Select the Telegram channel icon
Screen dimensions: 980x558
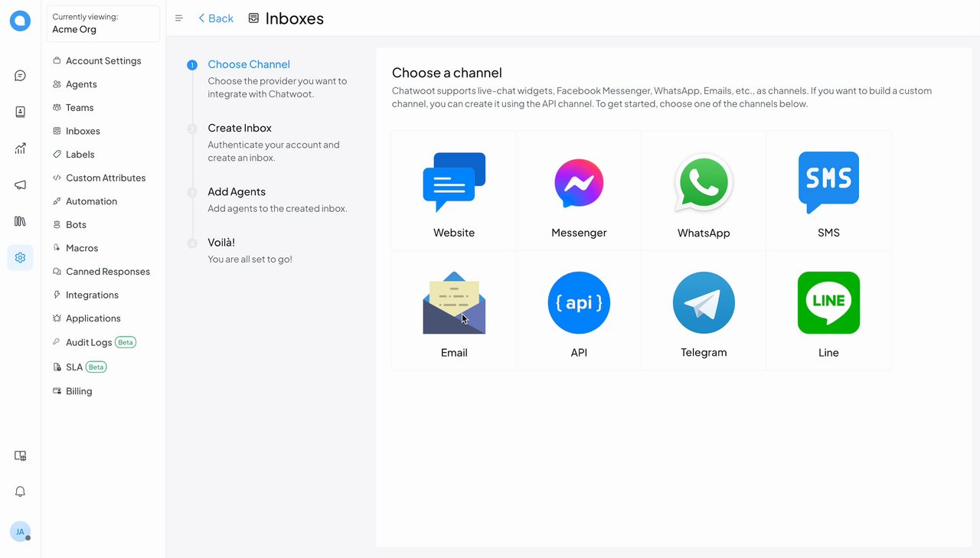704,303
